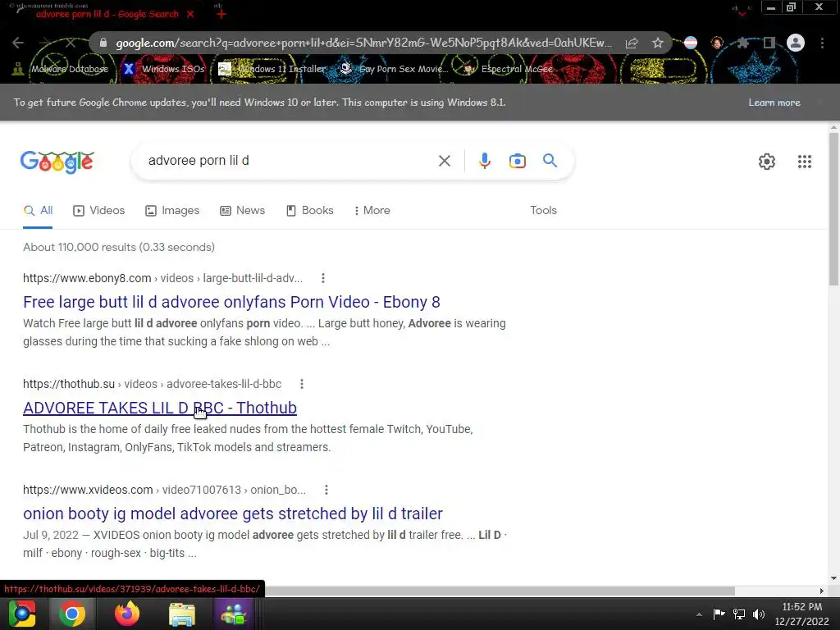Click the scroll-down arrow of the vertical scrollbar
The height and width of the screenshot is (630, 840).
(x=833, y=578)
